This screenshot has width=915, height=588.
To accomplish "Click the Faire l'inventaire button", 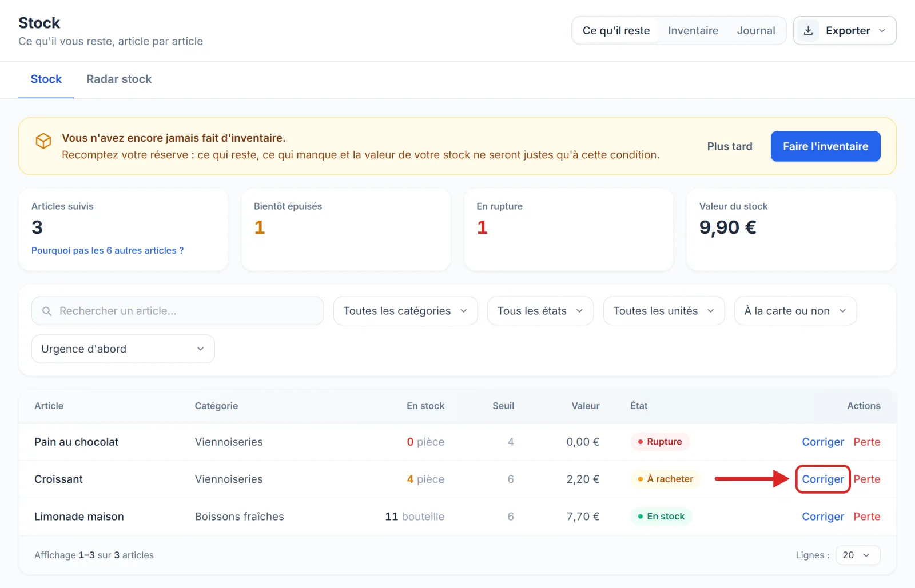I will point(825,146).
